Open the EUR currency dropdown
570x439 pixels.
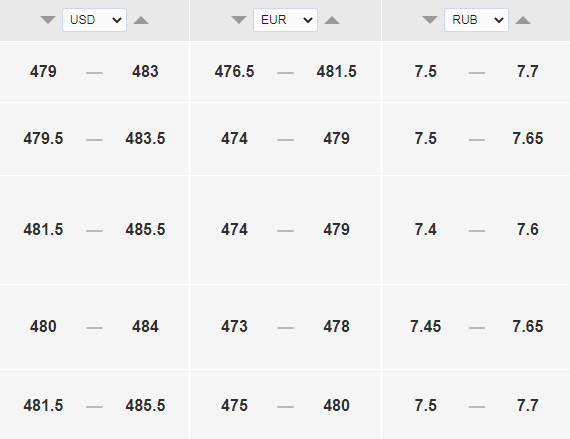click(x=285, y=20)
